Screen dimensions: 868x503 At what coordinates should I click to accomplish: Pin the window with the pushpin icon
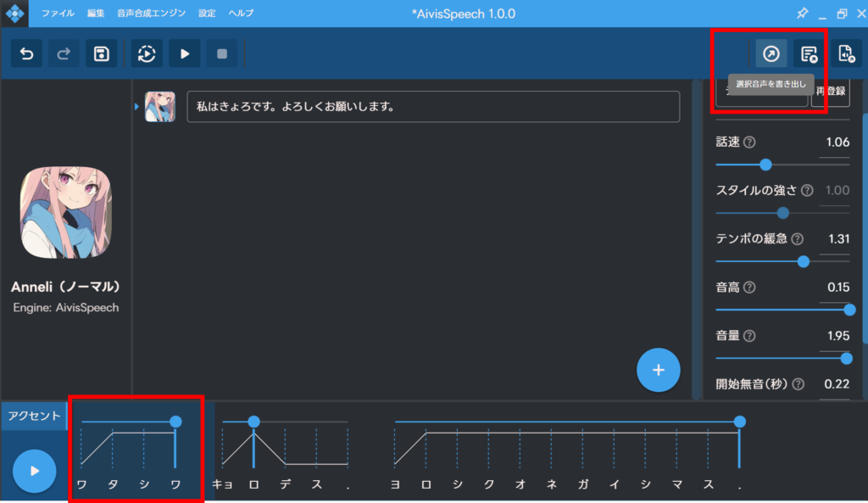[802, 14]
